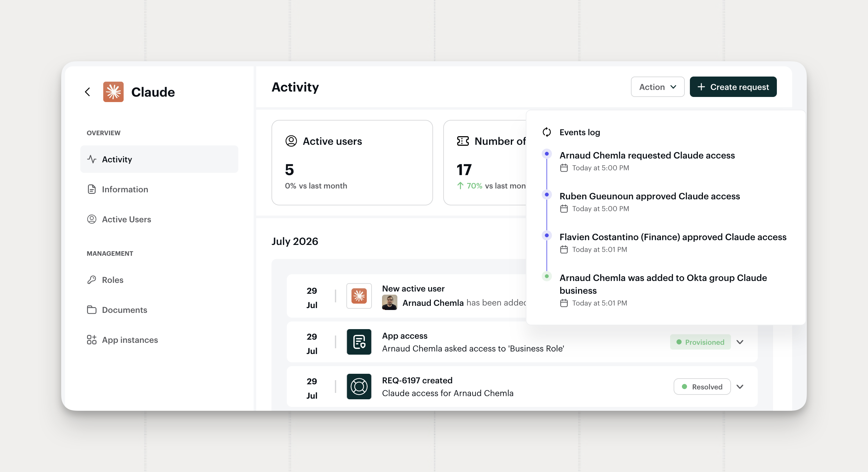Click 'Arnaud Chemla was added to Okta group' event

point(663,284)
